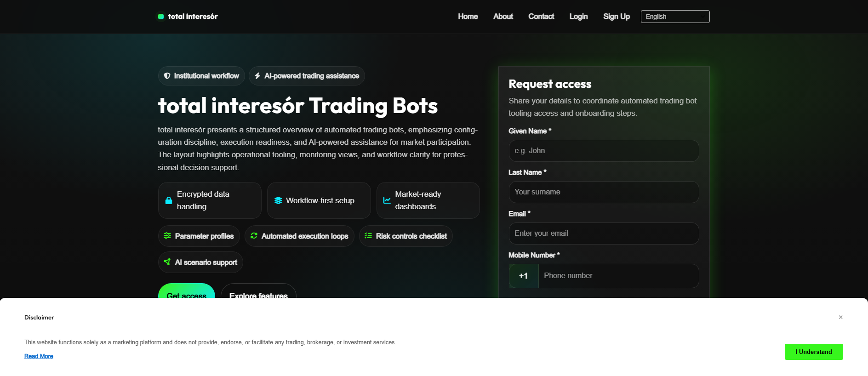Go to the Home menu item
Image resolution: width=868 pixels, height=376 pixels.
click(x=468, y=17)
